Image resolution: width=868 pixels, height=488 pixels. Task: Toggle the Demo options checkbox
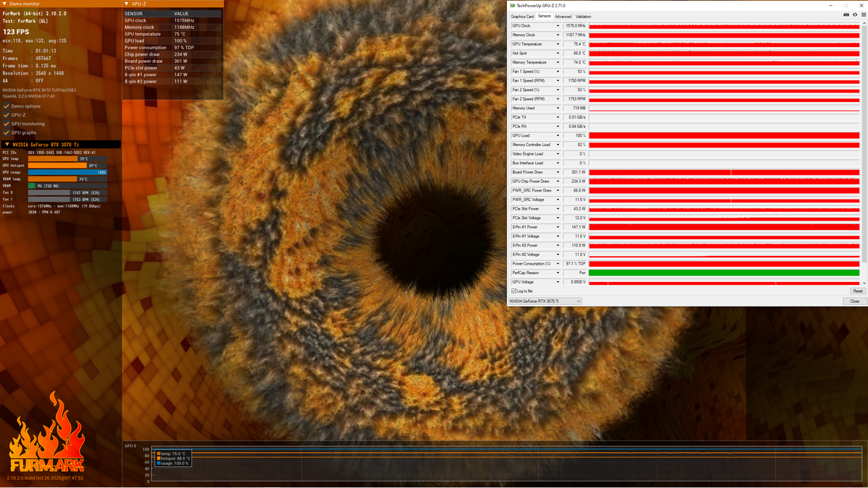[x=7, y=106]
